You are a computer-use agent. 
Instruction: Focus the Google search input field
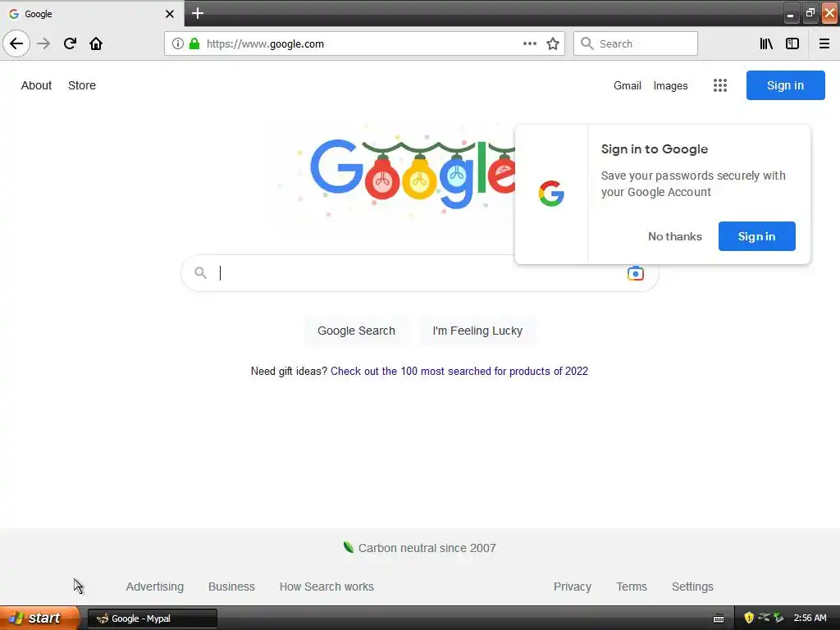419,273
